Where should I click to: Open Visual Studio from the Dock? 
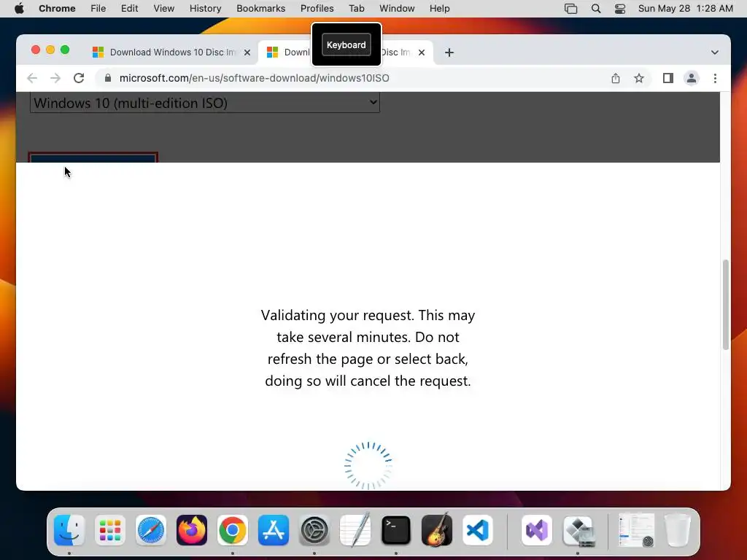537,530
